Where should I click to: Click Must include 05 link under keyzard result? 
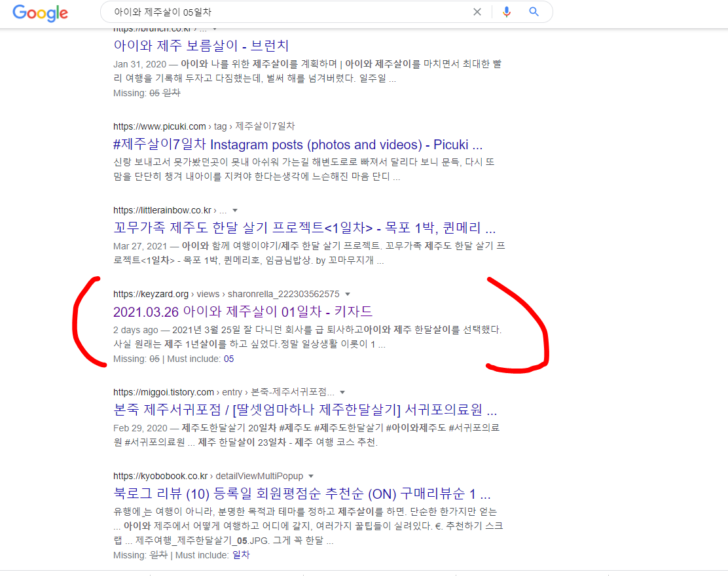click(229, 359)
